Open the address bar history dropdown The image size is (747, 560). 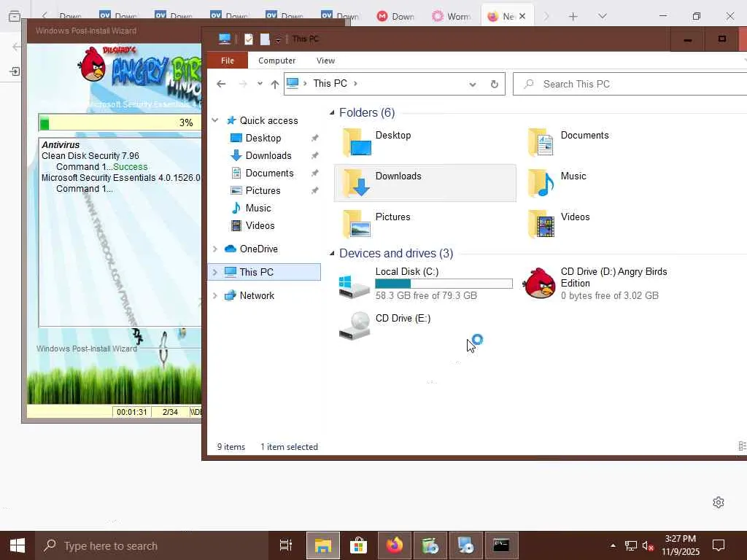click(x=472, y=85)
